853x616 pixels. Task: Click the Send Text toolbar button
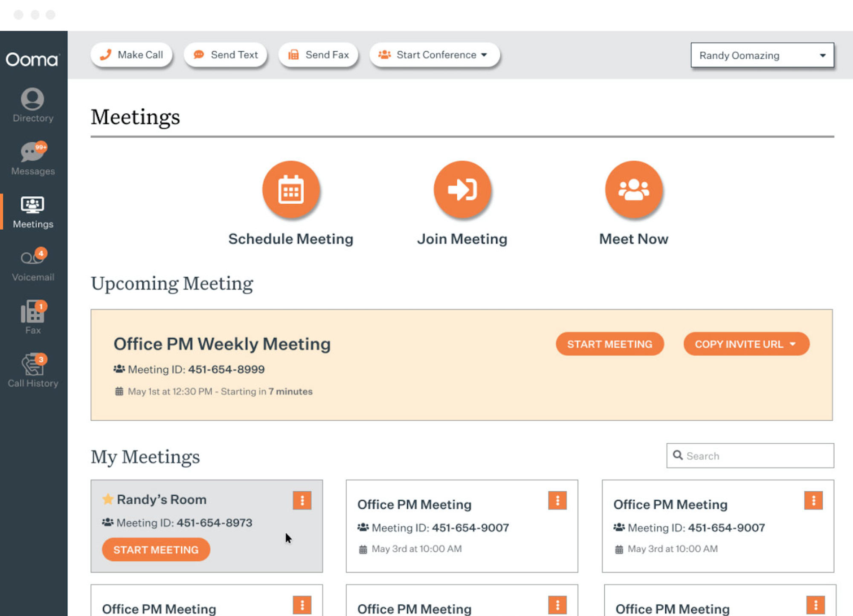(226, 54)
